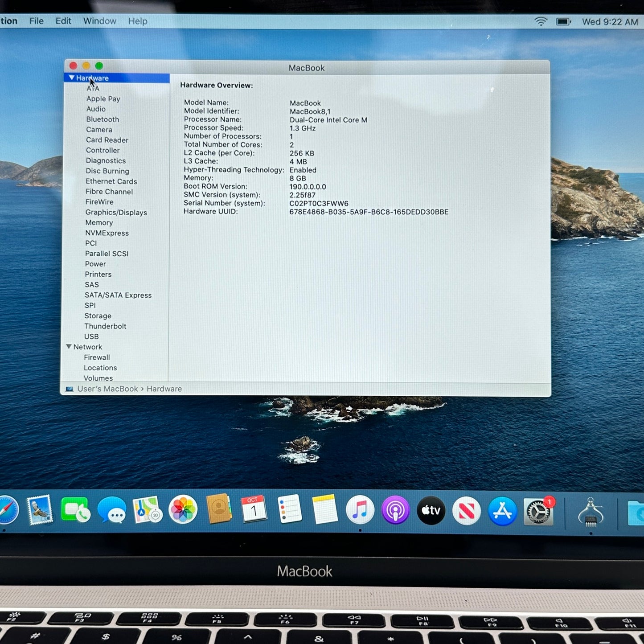Launch the News app
This screenshot has height=644, width=644.
(x=467, y=511)
